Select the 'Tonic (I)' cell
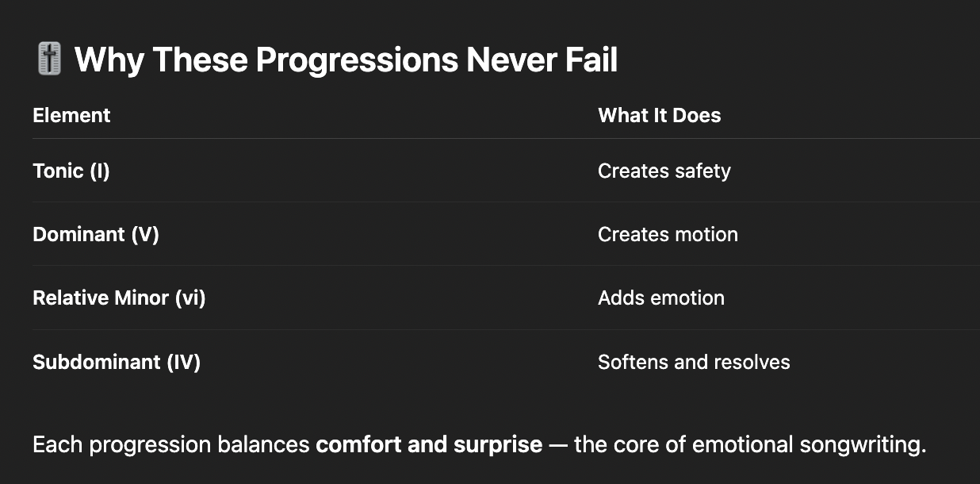Screen dimensions: 980x484 click(x=71, y=171)
